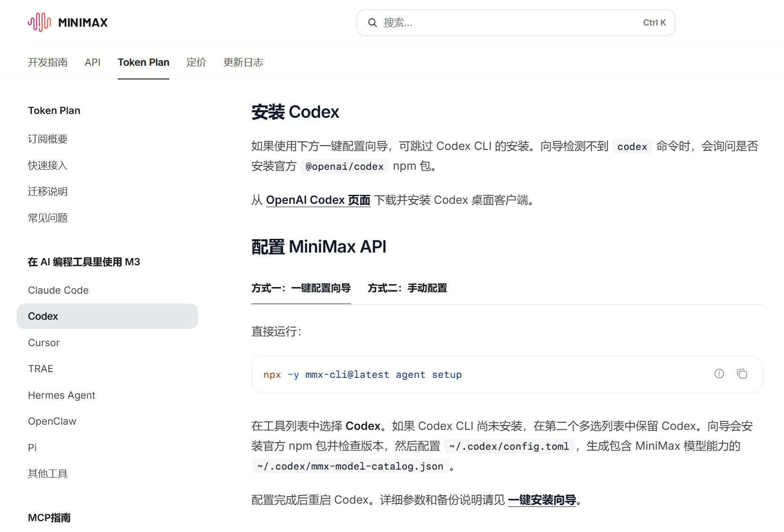Click the search magnifier icon
Viewport: 784px width, 532px height.
tap(373, 23)
